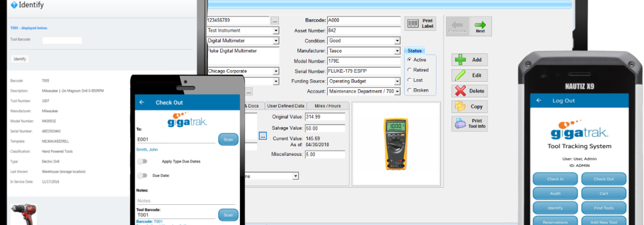Viewport: 644px width, 225px height.
Task: Click the Model Number field
Action: 364,61
